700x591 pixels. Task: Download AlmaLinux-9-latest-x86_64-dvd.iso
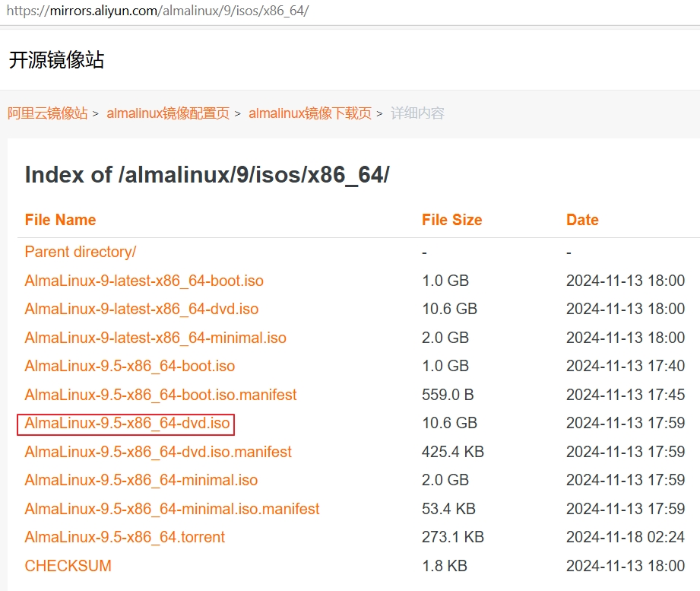(141, 309)
